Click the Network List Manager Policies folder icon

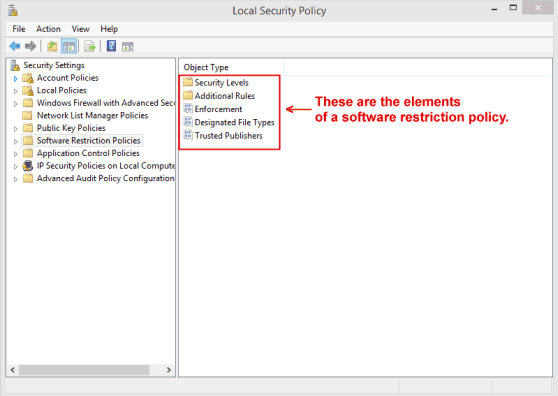click(x=27, y=115)
